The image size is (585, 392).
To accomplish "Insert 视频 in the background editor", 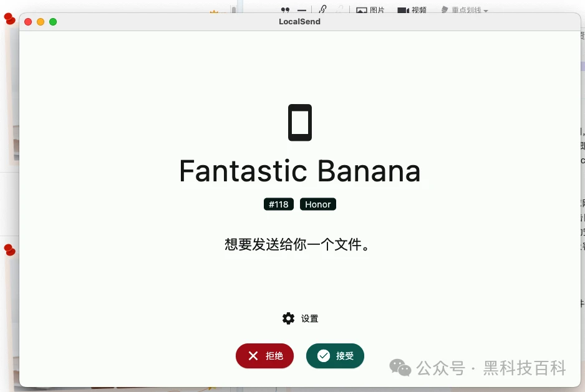I will (x=412, y=10).
